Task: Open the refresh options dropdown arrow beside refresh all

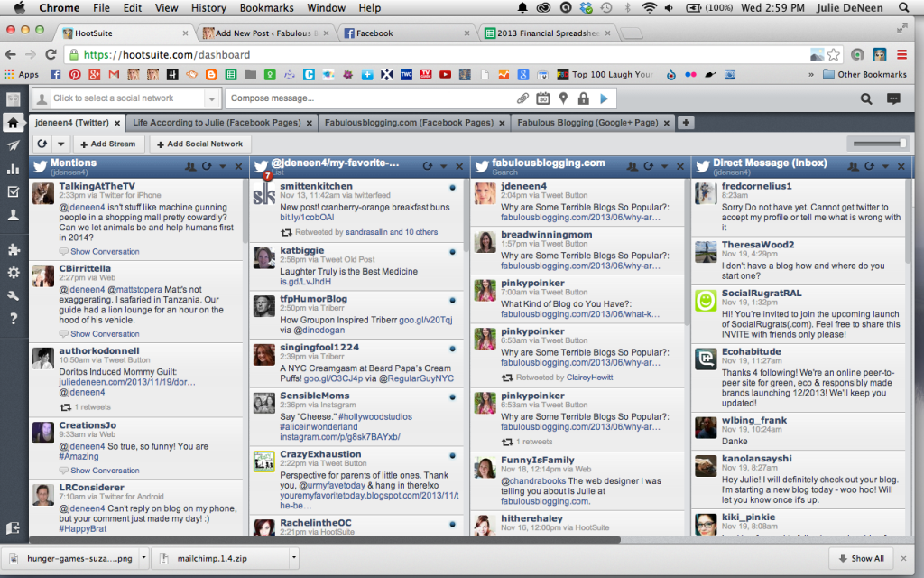Action: point(60,144)
